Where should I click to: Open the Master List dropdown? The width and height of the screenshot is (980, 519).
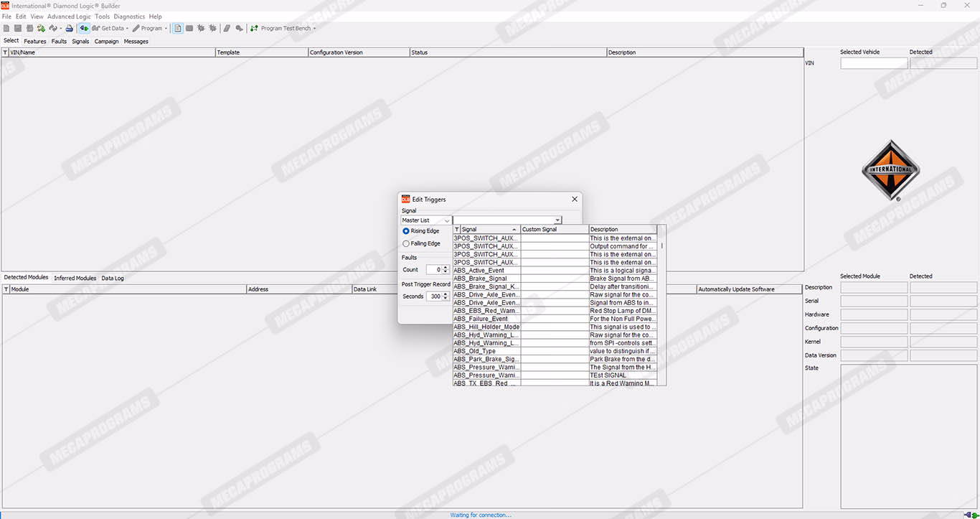point(426,220)
